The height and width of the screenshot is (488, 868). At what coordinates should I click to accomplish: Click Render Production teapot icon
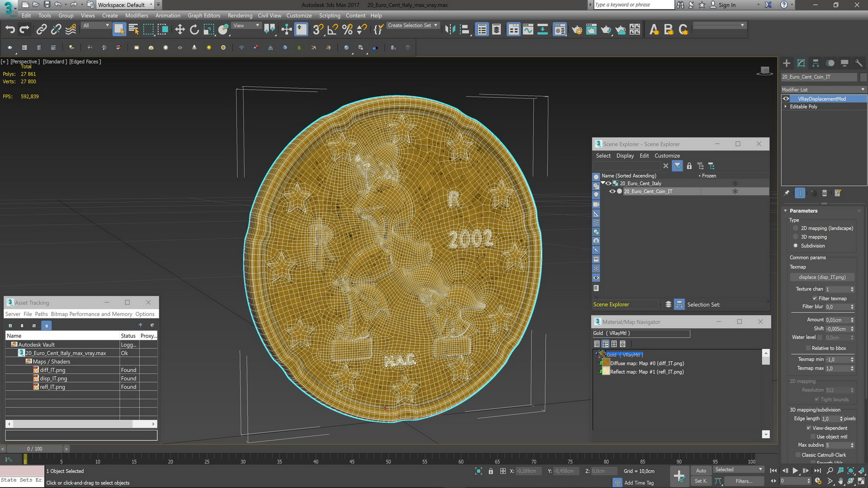click(606, 30)
